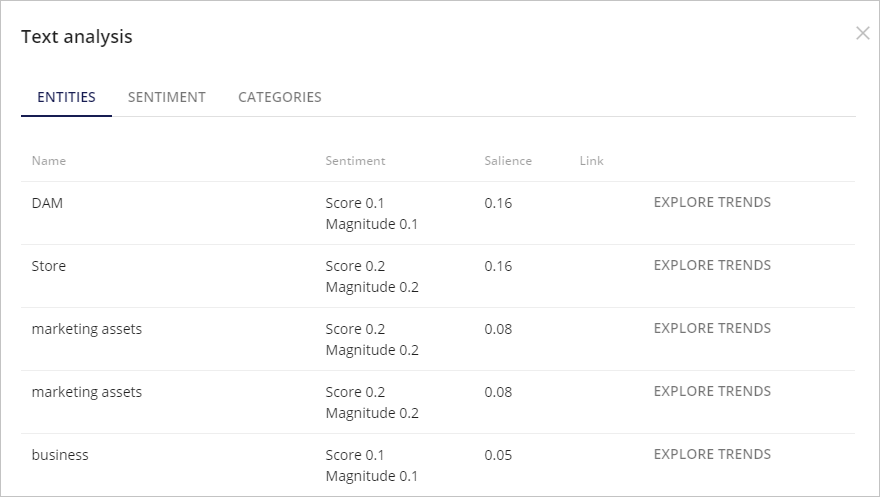Explore trends for first marketing assets row

[712, 328]
